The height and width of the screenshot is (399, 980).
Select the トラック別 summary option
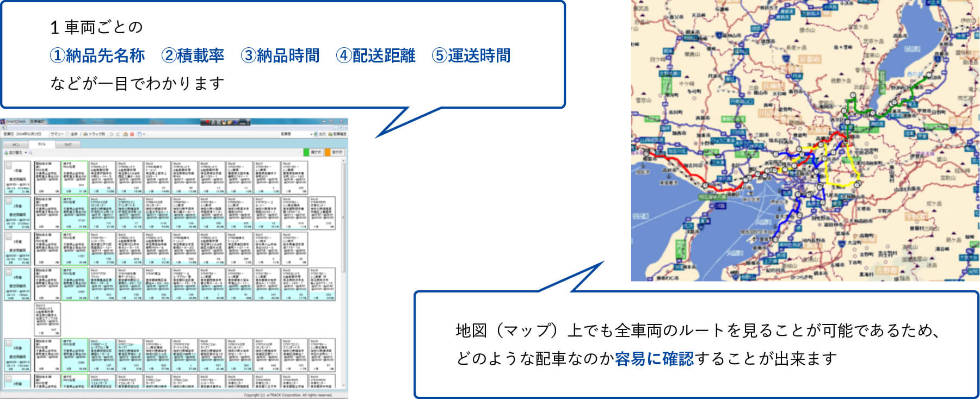[x=94, y=134]
